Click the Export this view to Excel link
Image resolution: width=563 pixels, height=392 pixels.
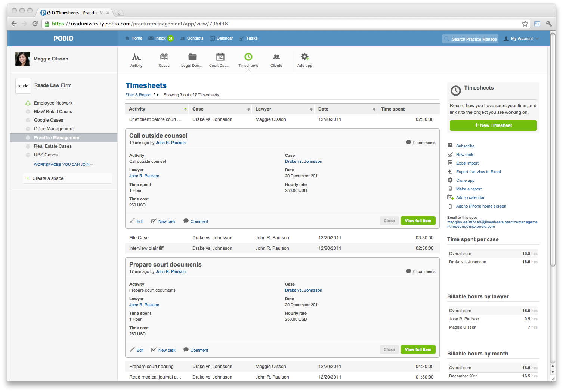478,172
